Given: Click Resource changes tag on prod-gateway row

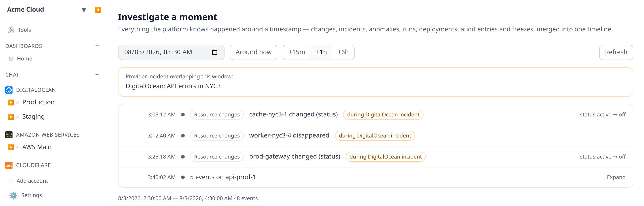Looking at the screenshot, I should [216, 157].
